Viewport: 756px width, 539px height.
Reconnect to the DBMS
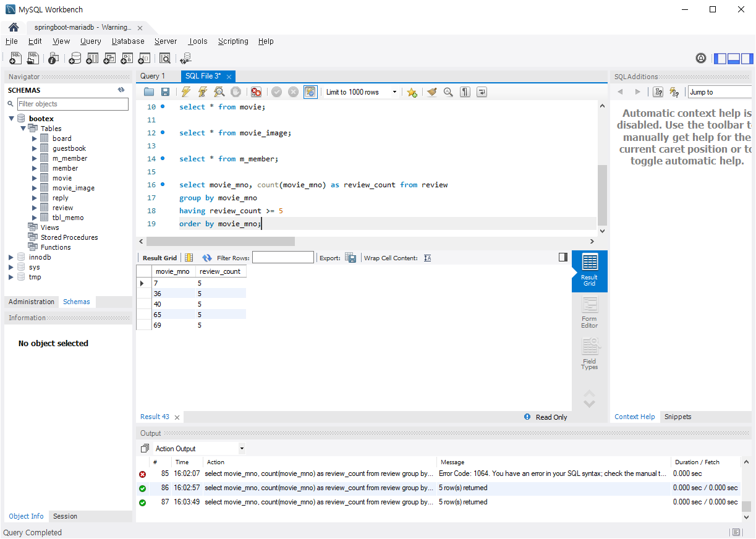pyautogui.click(x=185, y=58)
